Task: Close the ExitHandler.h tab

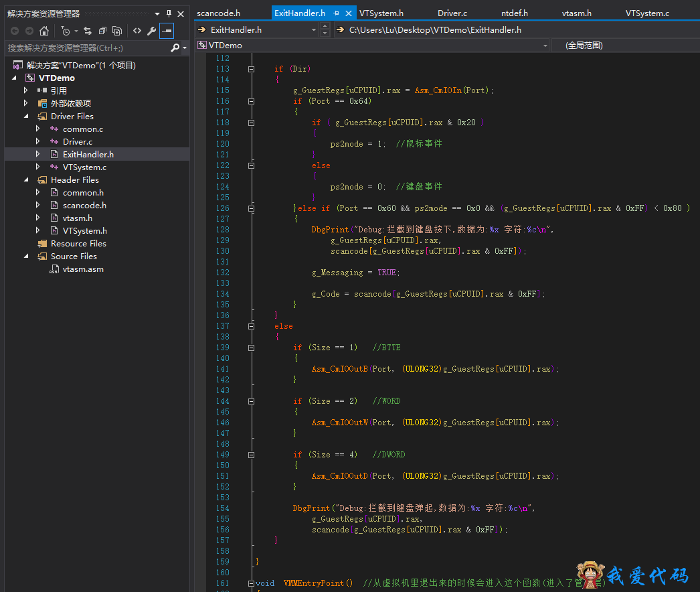Action: [x=349, y=13]
